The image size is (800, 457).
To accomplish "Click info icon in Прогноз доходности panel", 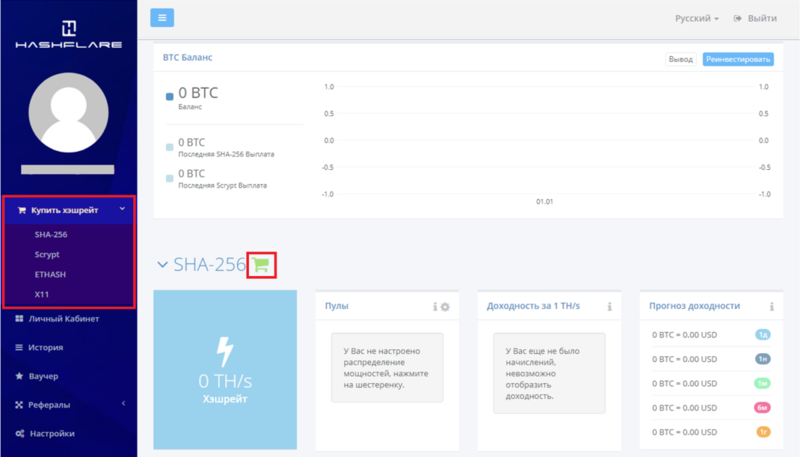I will [x=771, y=307].
